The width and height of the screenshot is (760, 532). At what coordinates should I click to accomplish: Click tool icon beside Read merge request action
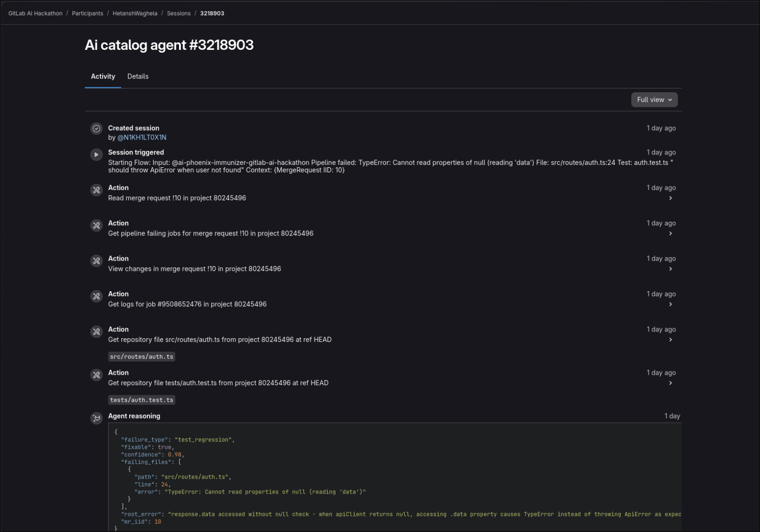[96, 190]
